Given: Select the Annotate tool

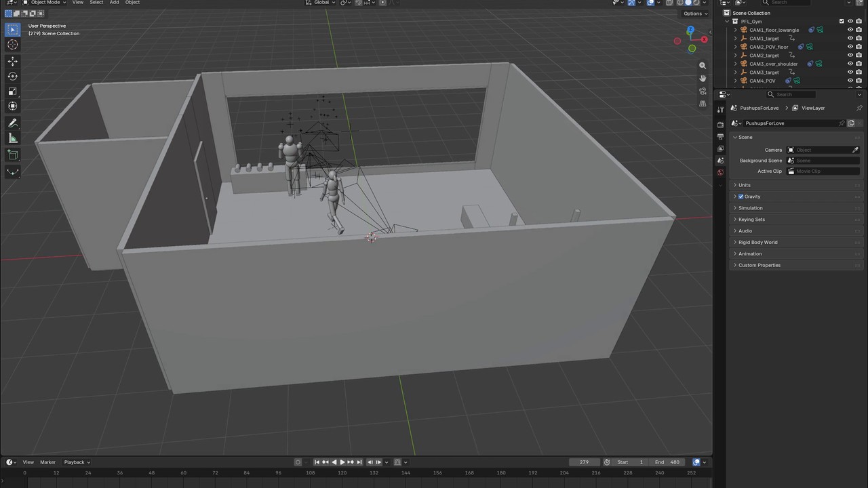Looking at the screenshot, I should pos(12,123).
